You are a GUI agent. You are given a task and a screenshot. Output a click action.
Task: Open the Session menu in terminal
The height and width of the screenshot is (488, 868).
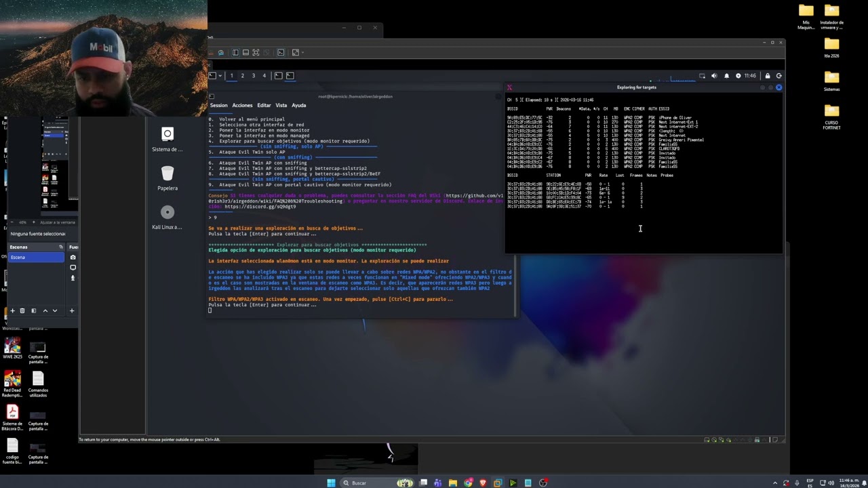(x=218, y=105)
